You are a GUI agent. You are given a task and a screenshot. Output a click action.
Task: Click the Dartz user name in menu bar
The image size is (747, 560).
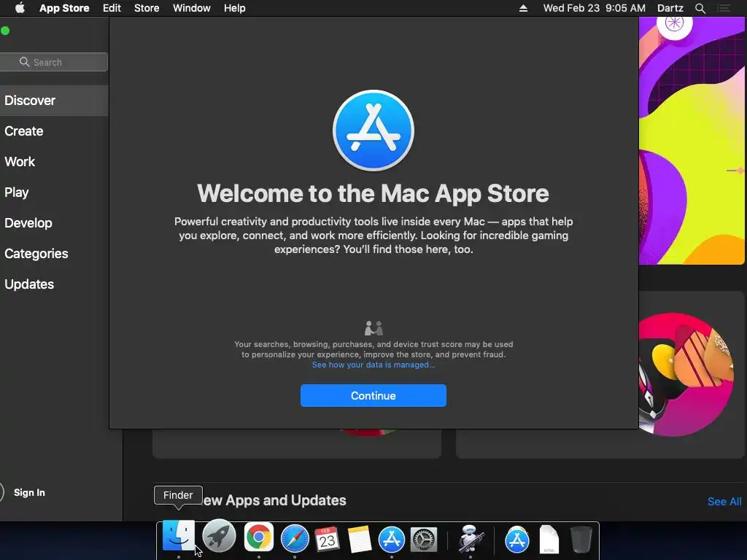670,8
